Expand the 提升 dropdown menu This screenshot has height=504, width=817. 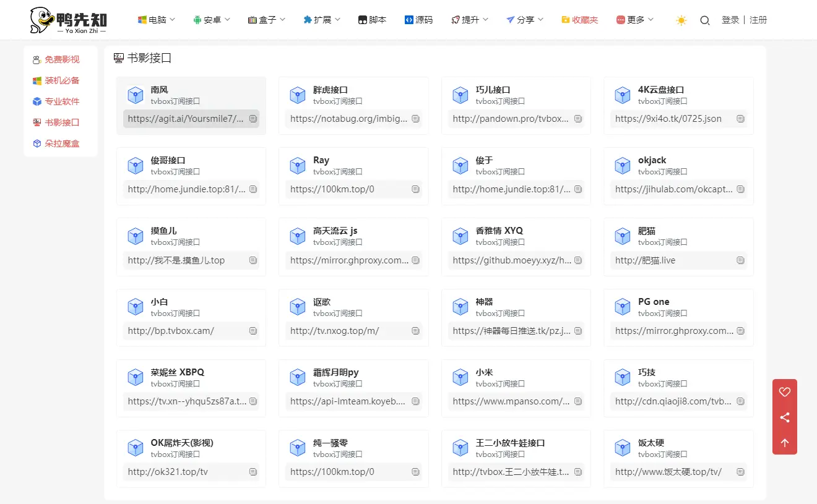470,20
